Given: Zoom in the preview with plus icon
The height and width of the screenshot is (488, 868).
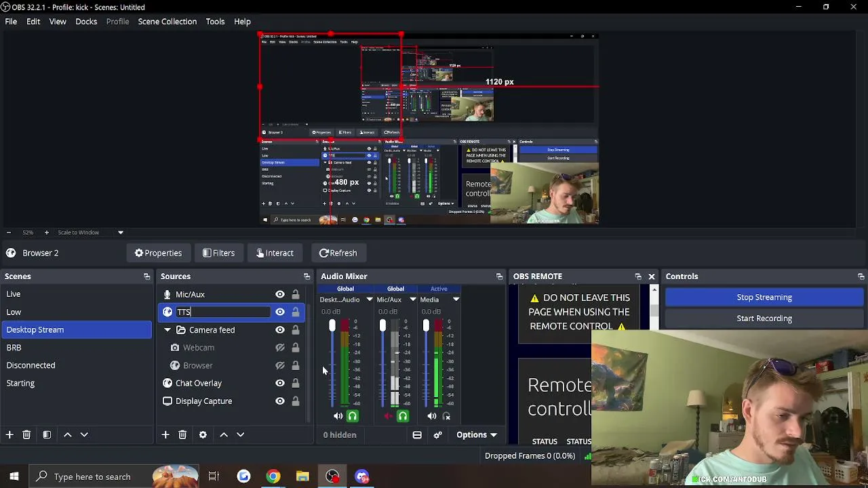Looking at the screenshot, I should (x=46, y=232).
